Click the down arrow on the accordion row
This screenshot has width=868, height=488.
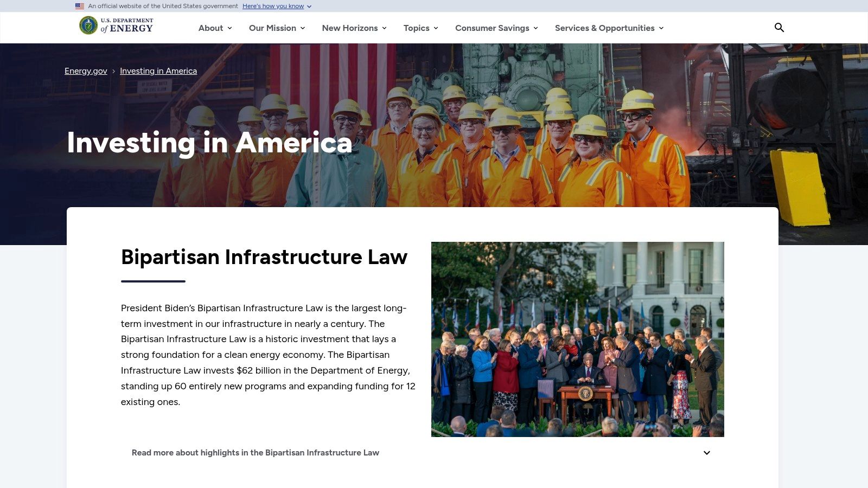click(706, 453)
